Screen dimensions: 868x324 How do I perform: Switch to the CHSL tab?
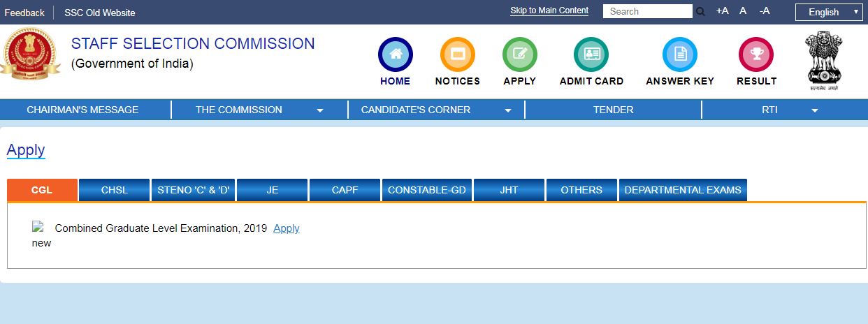pos(115,190)
